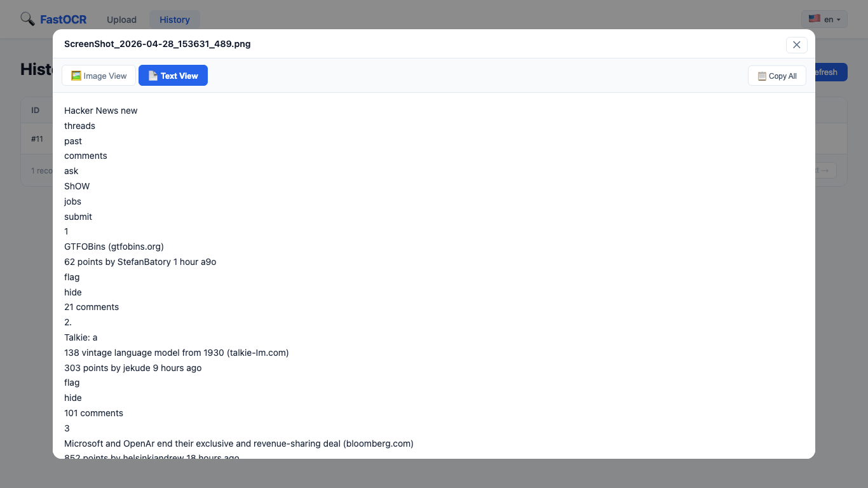Click the text line "comments"
This screenshot has height=488, width=868.
(86, 156)
